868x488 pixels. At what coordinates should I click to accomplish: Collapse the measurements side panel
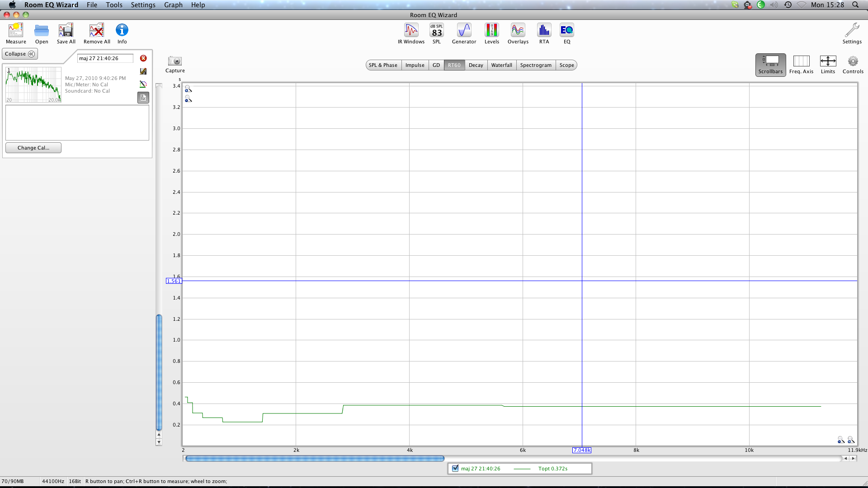click(20, 54)
